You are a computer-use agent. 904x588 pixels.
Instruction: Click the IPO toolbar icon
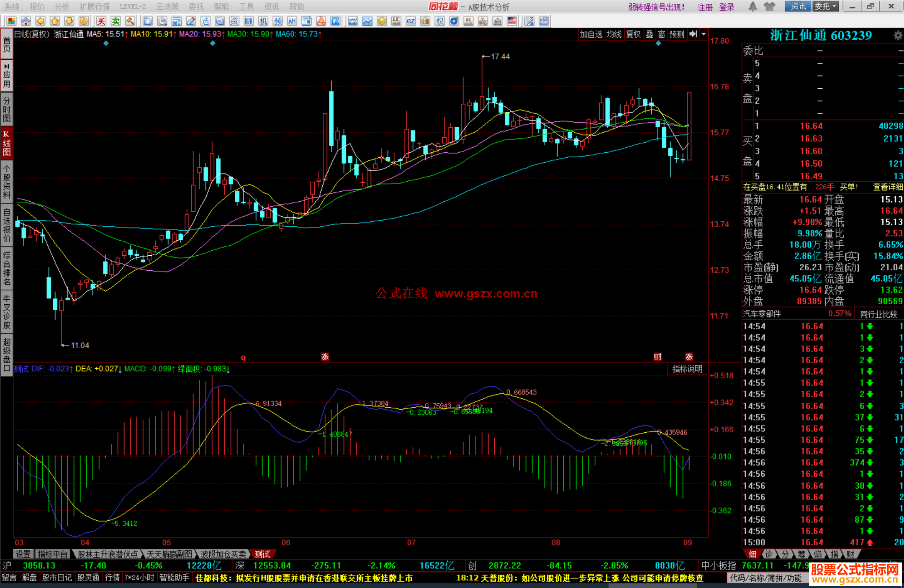335,21
